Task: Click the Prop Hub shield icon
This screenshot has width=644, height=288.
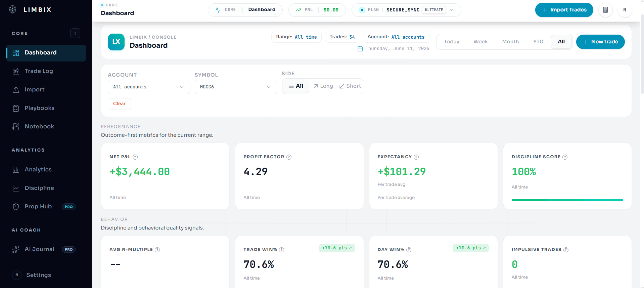Action: click(x=16, y=207)
